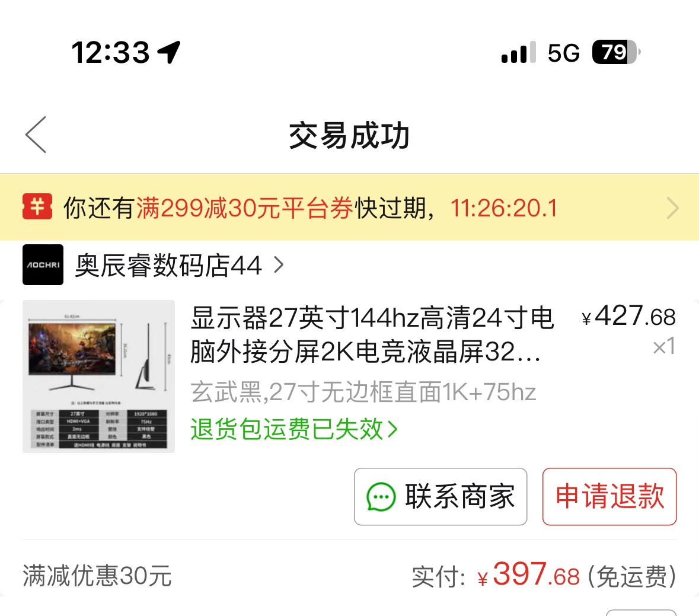Tap the 满299减30元平台券 coupon text
This screenshot has height=616, width=699.
[245, 208]
